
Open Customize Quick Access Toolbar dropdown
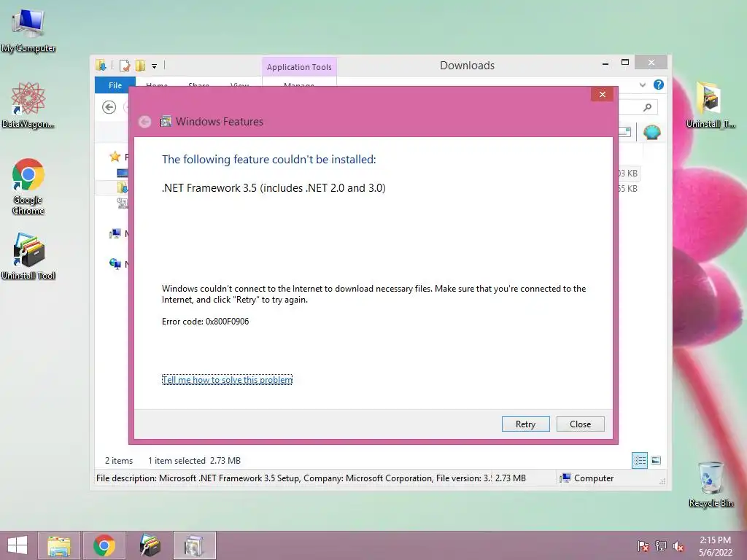[x=155, y=66]
